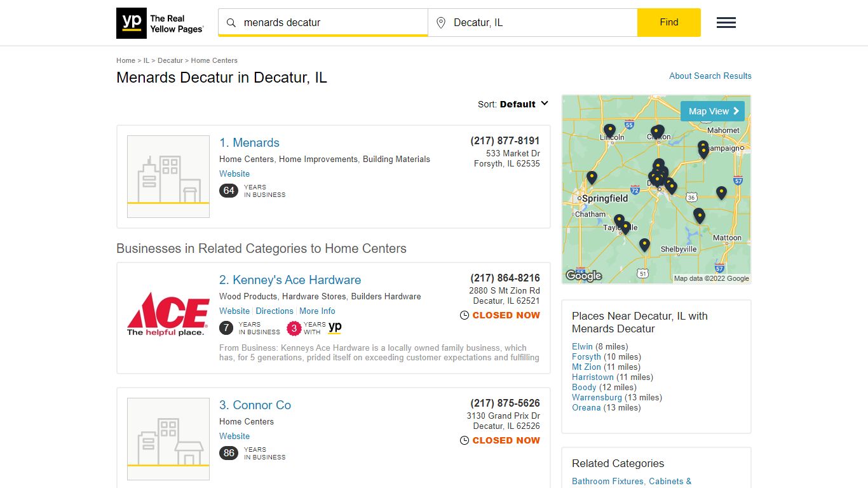Click Map data ©2022 Google attribution

[711, 278]
